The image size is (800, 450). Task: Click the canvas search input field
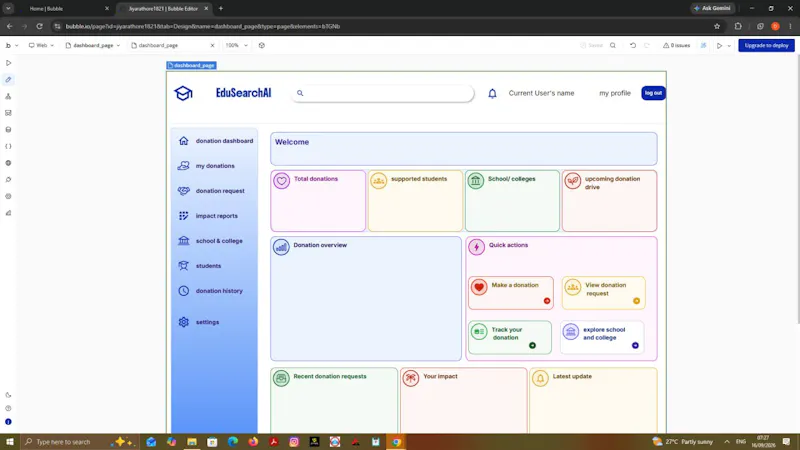click(x=383, y=93)
